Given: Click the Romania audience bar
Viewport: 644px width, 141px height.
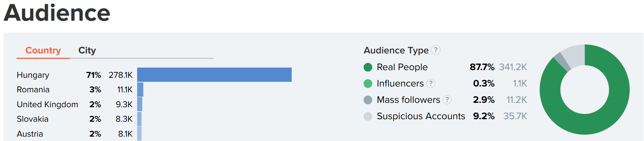Looking at the screenshot, I should tap(140, 90).
